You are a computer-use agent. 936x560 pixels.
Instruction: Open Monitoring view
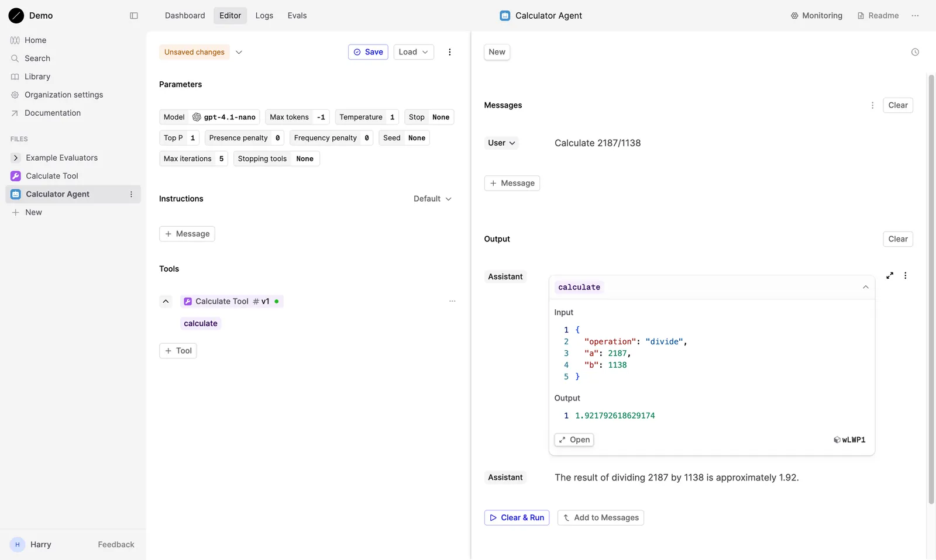[817, 16]
